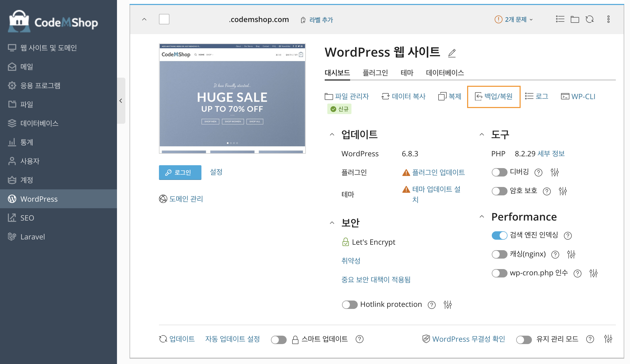Open the settings sliders next to 디버깅

[x=554, y=172]
